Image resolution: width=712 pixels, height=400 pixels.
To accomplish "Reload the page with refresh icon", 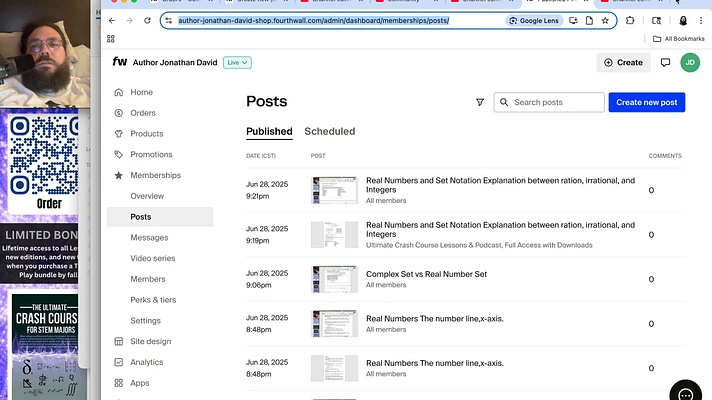I will coord(147,20).
